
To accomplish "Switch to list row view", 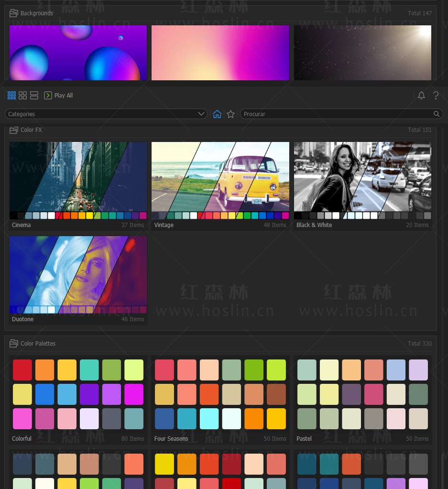I will pyautogui.click(x=34, y=96).
